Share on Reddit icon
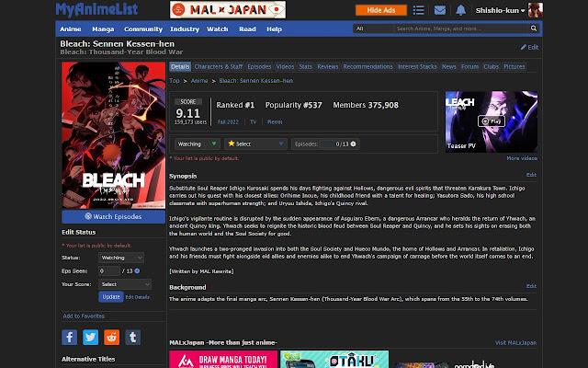The image size is (588, 368). [x=112, y=338]
